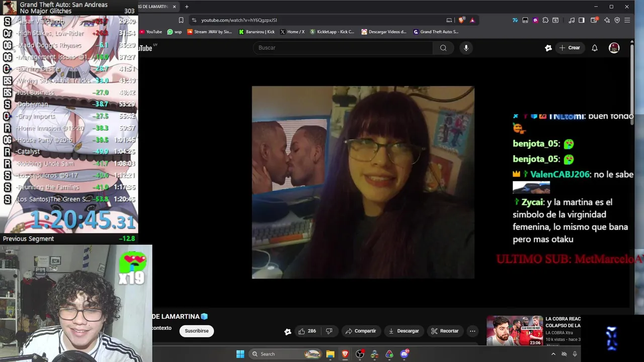Click the YouTube search magnifier button
The width and height of the screenshot is (644, 362).
[x=443, y=48]
